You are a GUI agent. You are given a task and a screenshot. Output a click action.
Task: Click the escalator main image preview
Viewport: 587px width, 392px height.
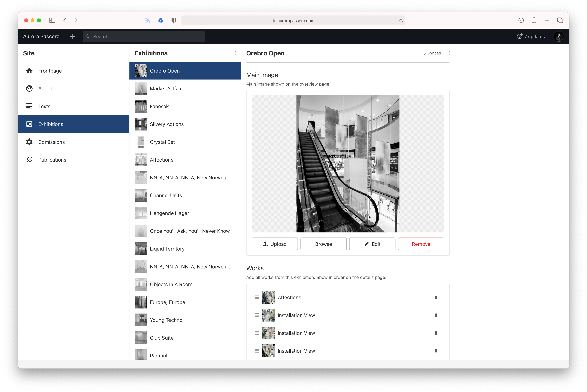click(347, 164)
